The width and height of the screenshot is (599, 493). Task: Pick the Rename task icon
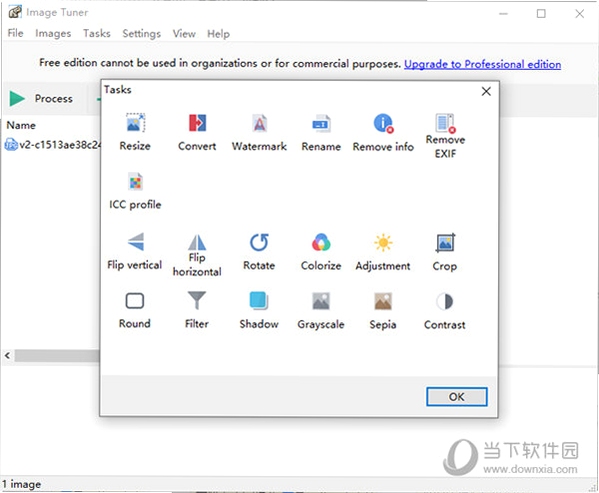(321, 123)
